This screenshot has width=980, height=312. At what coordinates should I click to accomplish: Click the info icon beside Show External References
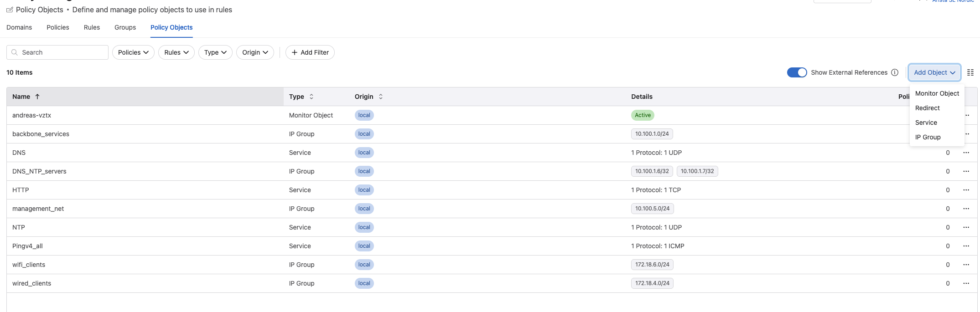coord(895,72)
